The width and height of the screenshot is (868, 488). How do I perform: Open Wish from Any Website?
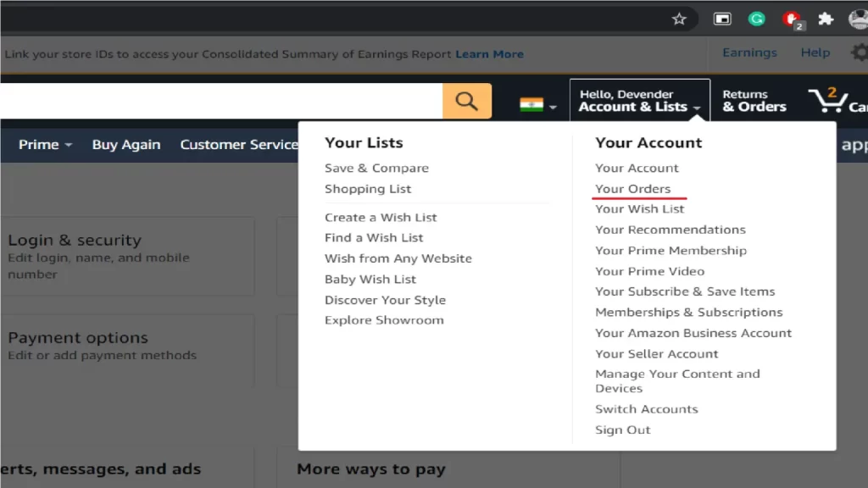(398, 258)
